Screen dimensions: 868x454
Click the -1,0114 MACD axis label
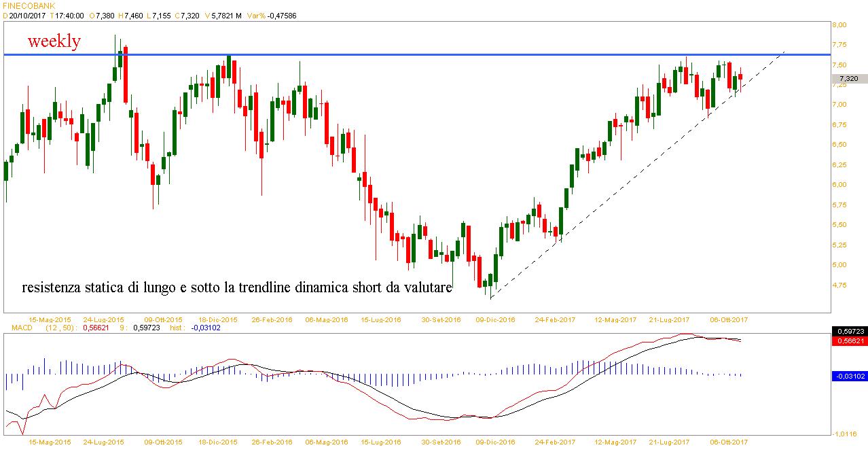point(845,433)
